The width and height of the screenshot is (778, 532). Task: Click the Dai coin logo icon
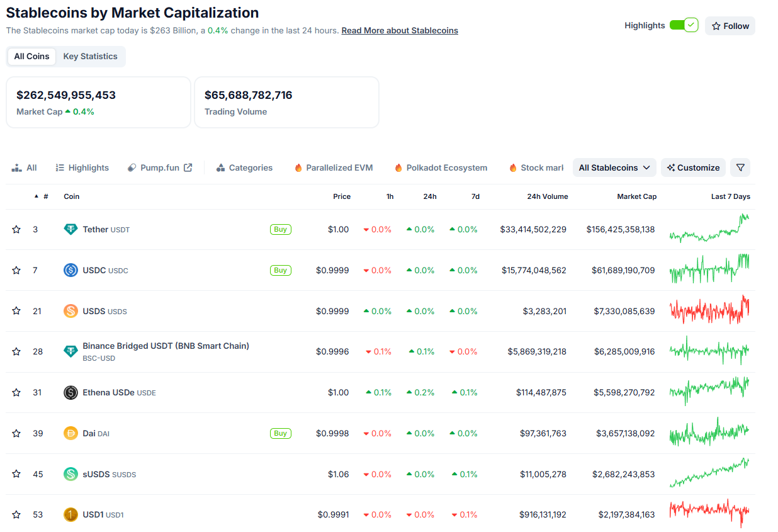71,433
